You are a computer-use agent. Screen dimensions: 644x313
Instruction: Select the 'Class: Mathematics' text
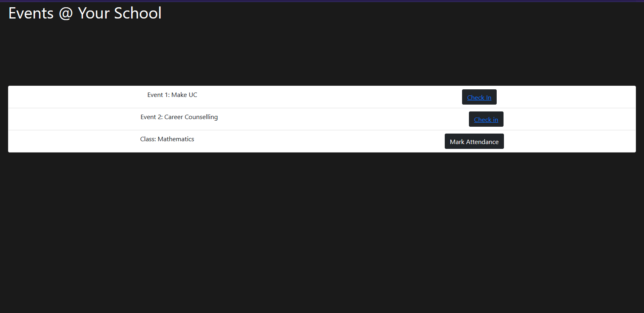tap(167, 139)
